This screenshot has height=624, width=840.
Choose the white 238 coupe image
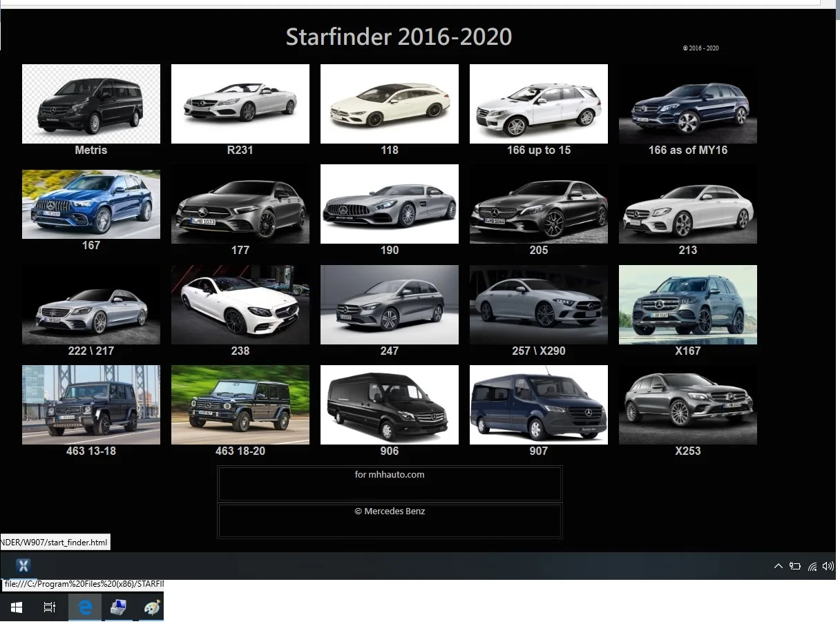(240, 305)
